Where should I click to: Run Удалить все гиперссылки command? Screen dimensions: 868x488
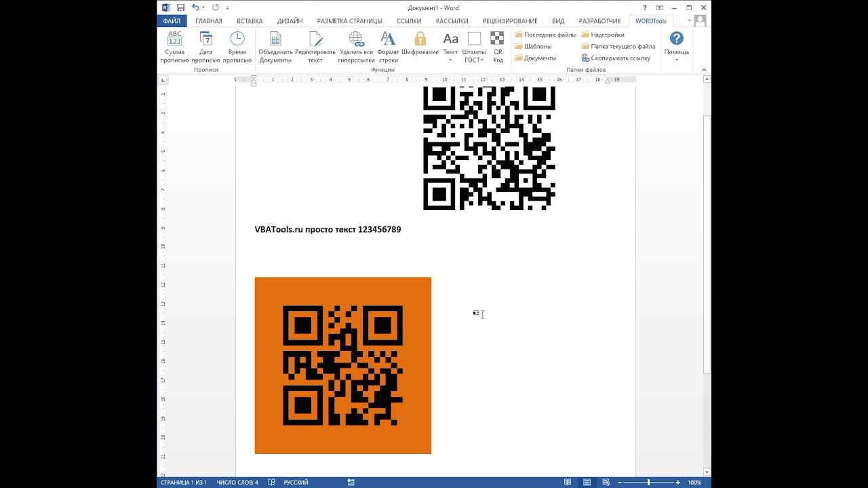356,47
